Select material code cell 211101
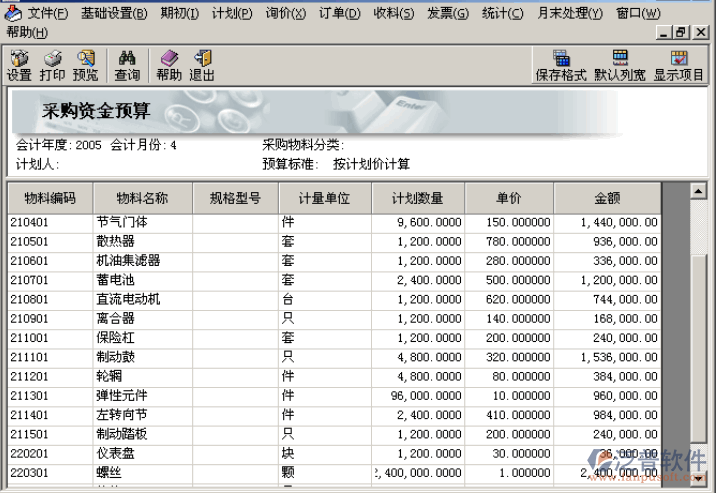This screenshot has height=493, width=717. click(50, 357)
